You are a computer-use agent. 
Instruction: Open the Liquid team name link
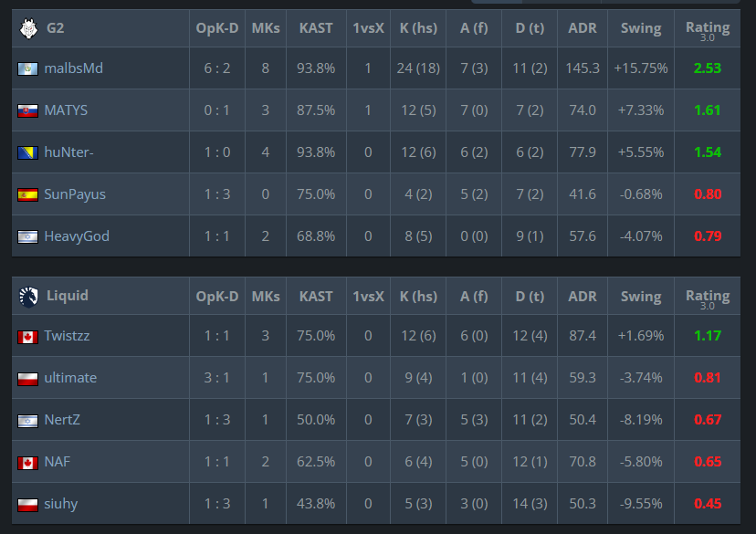67,296
